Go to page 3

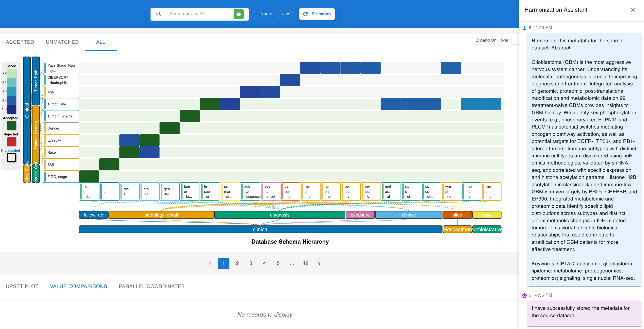coord(251,264)
